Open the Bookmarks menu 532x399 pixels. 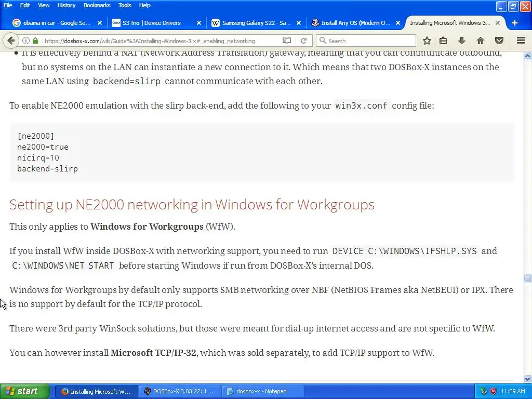[97, 5]
